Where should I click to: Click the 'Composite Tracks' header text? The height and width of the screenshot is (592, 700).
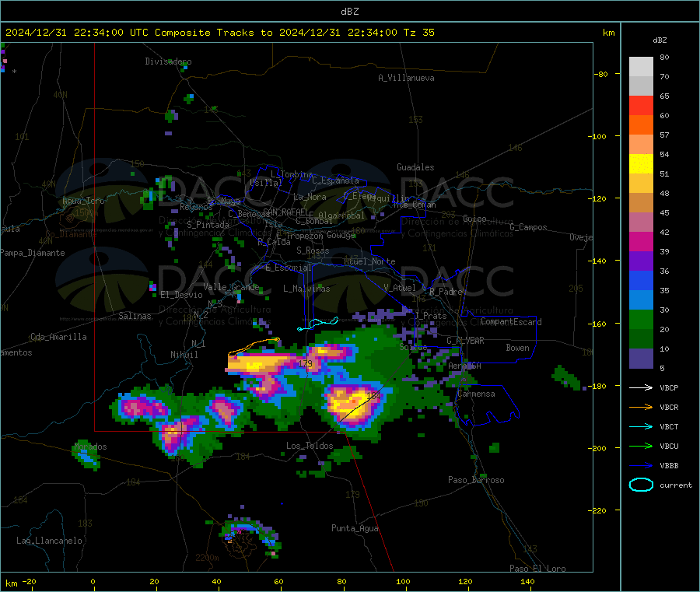[x=204, y=33]
